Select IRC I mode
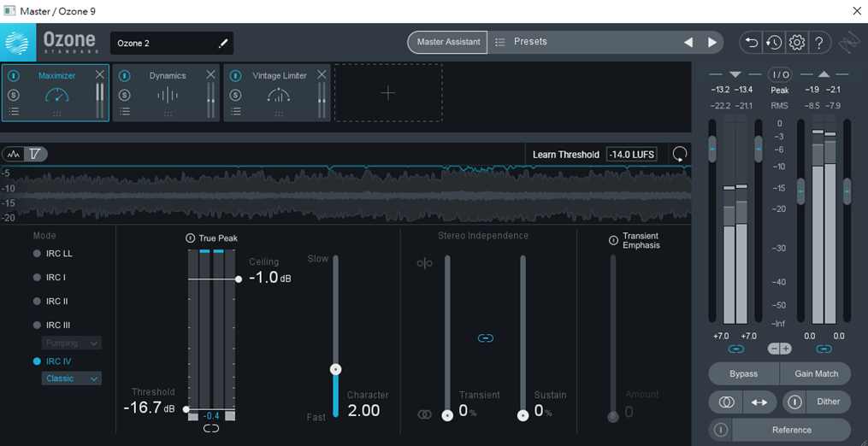 50,277
